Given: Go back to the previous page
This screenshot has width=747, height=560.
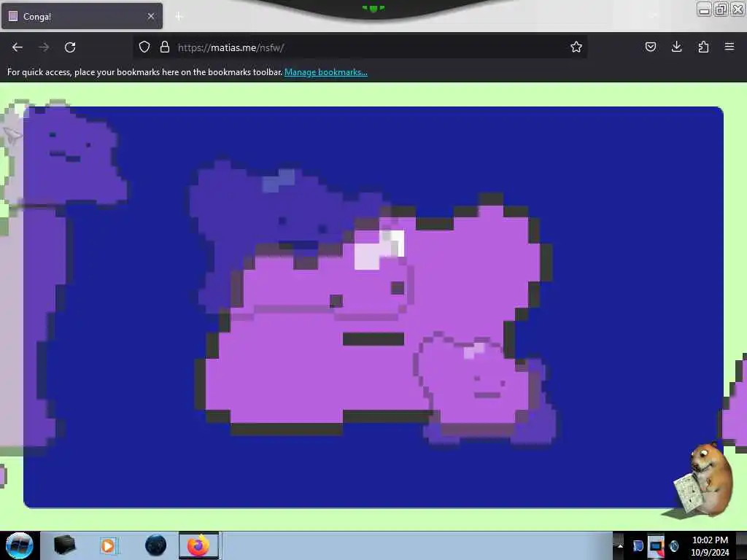Looking at the screenshot, I should 18,47.
